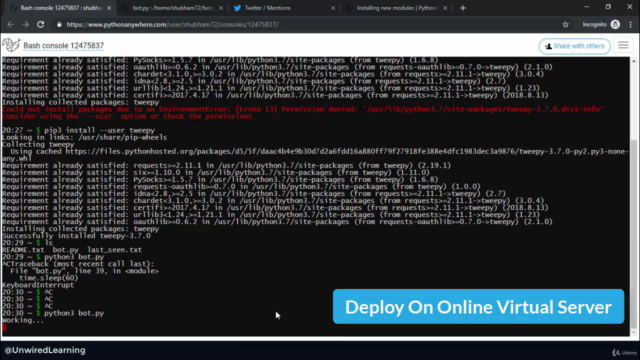Click the address bar URL
Viewport: 640px width, 360px height.
pos(173,24)
